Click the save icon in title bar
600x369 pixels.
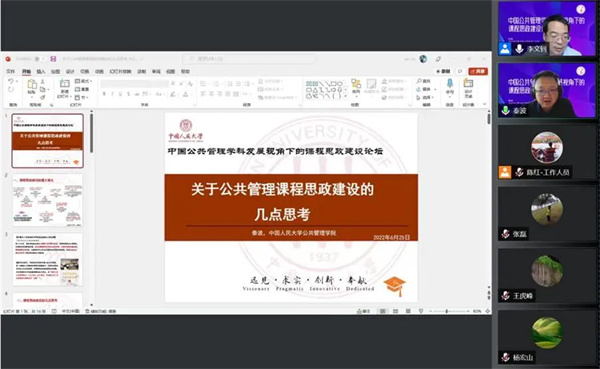tap(53, 59)
